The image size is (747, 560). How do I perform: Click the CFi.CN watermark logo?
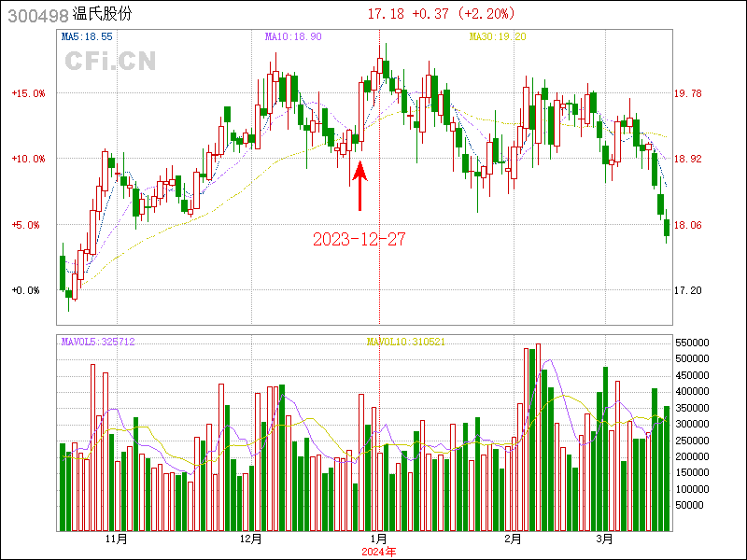110,62
